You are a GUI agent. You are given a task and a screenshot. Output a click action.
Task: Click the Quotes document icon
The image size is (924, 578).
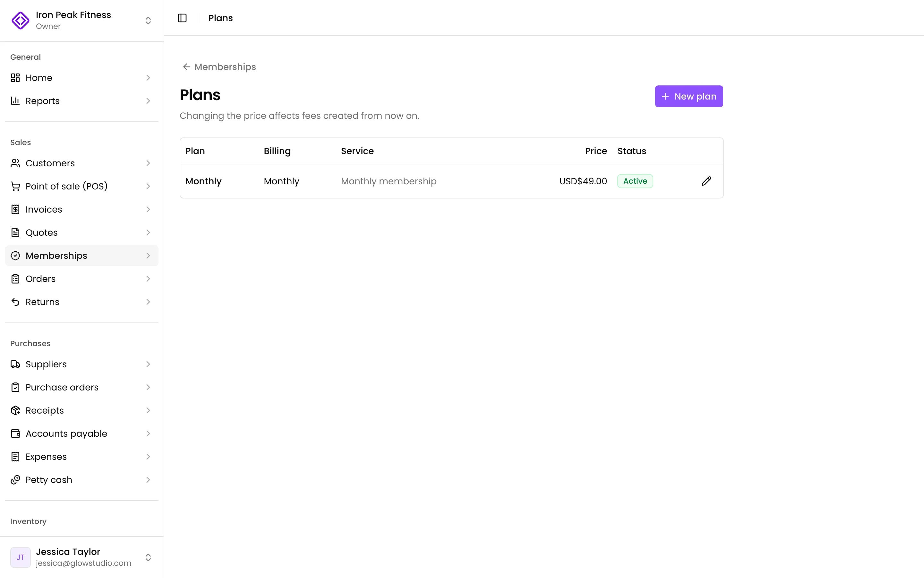15,232
